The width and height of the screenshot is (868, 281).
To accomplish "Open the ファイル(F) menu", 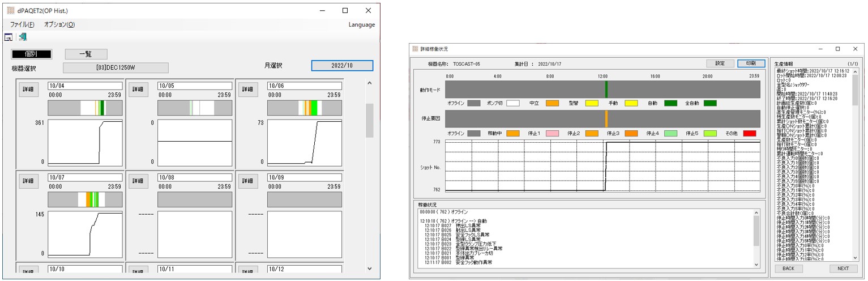I will coord(22,24).
